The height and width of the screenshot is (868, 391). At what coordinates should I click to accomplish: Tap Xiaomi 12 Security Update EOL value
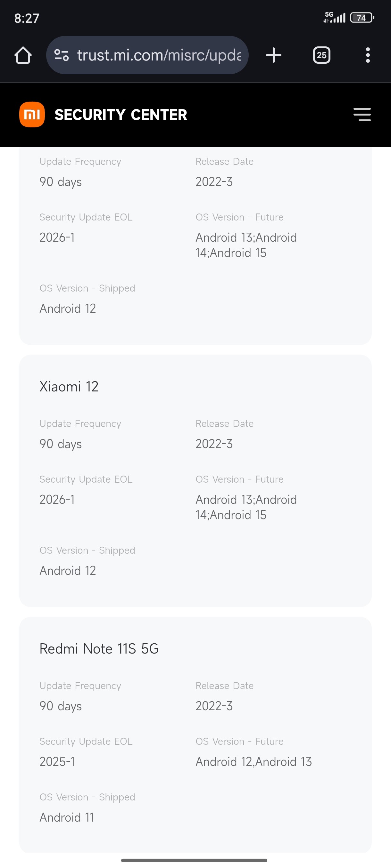coord(57,499)
